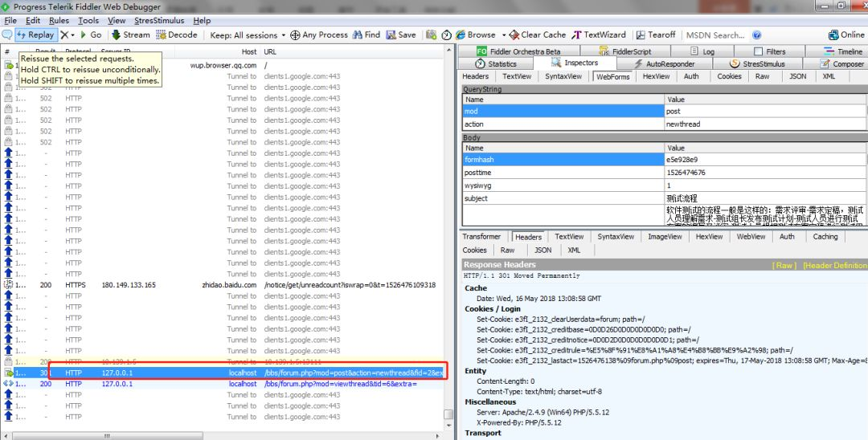Open the TextWizard tool
This screenshot has height=440, width=868.
tap(599, 35)
